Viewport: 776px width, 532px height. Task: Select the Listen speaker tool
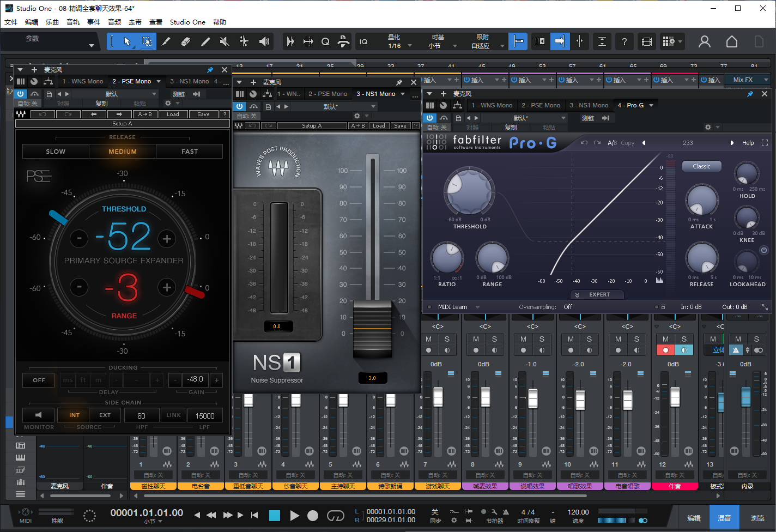(264, 41)
